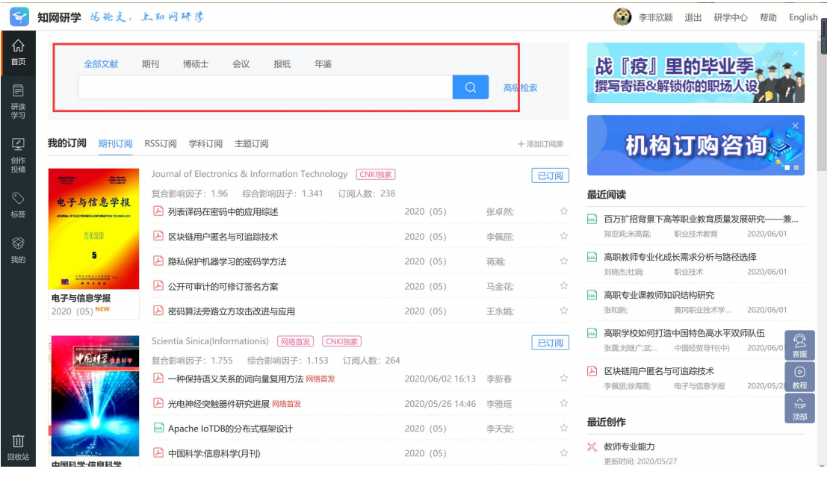Click the 电子与信息学报 journal cover thumbnail
The width and height of the screenshot is (836, 504).
(93, 228)
